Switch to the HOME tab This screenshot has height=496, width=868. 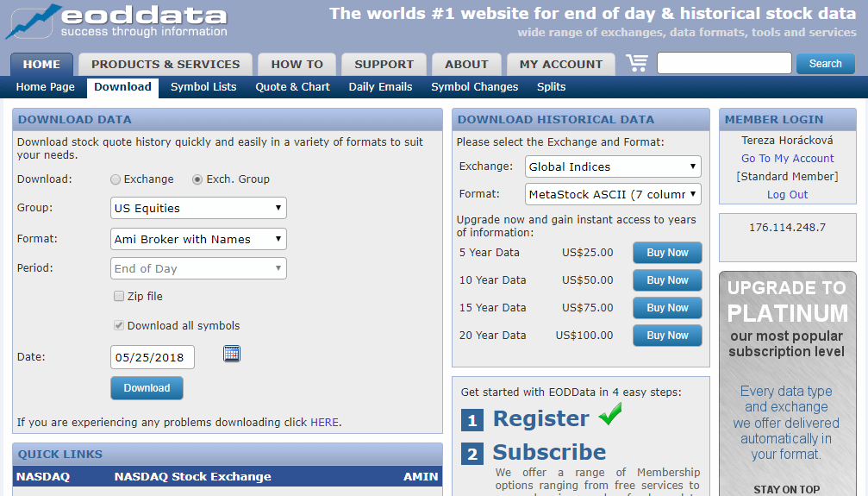tap(41, 65)
